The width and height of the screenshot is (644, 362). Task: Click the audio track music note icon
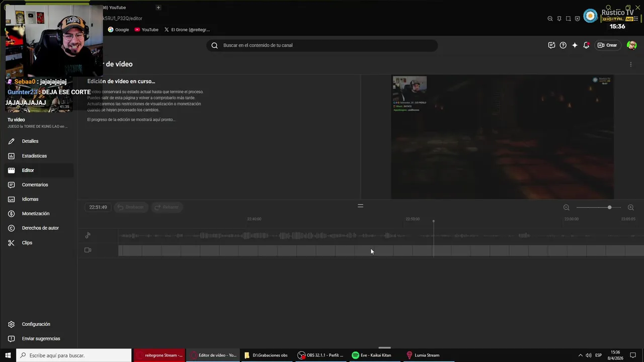pyautogui.click(x=88, y=235)
